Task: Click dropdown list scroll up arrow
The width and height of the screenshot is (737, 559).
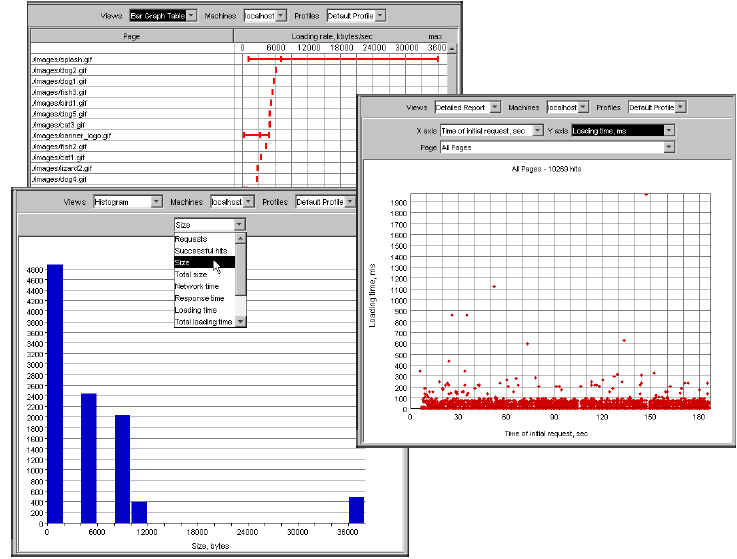Action: pyautogui.click(x=240, y=238)
